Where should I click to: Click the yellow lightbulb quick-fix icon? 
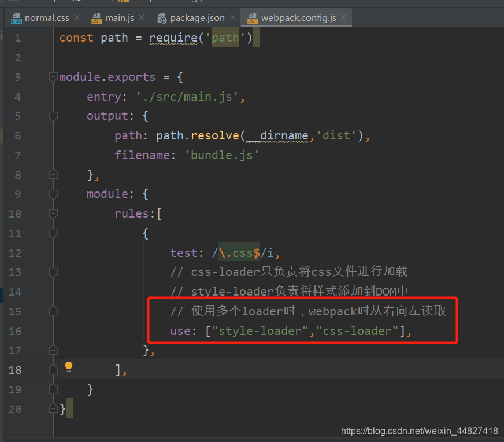[69, 367]
